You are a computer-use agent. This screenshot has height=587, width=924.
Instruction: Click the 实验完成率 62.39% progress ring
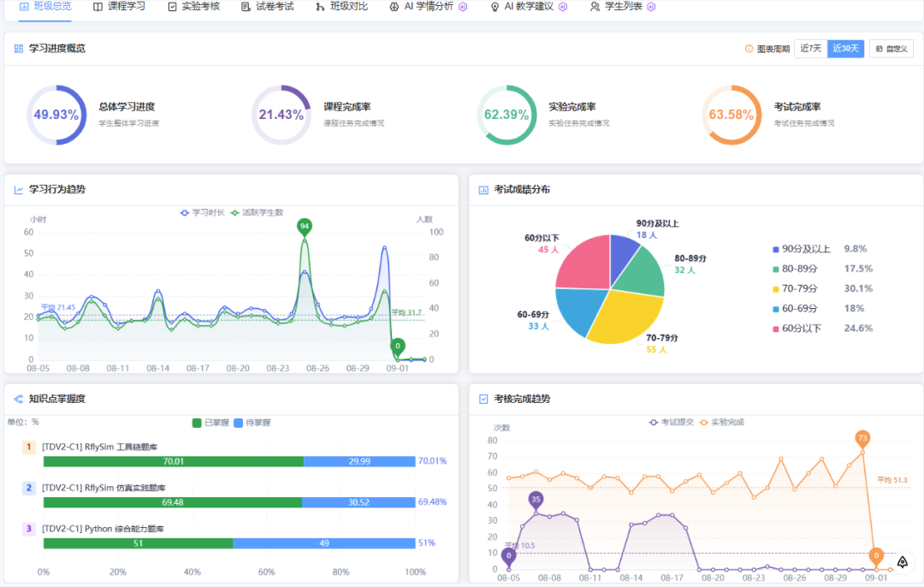click(x=506, y=115)
